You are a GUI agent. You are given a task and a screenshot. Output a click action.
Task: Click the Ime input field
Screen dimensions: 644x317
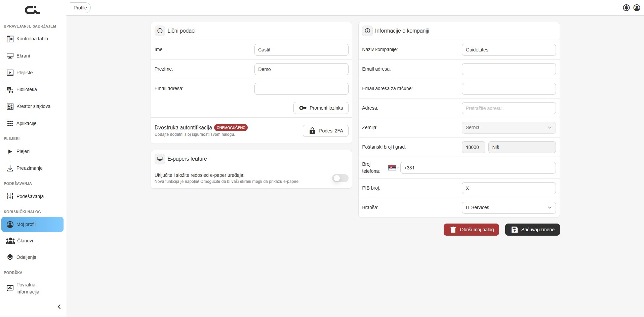[301, 50]
